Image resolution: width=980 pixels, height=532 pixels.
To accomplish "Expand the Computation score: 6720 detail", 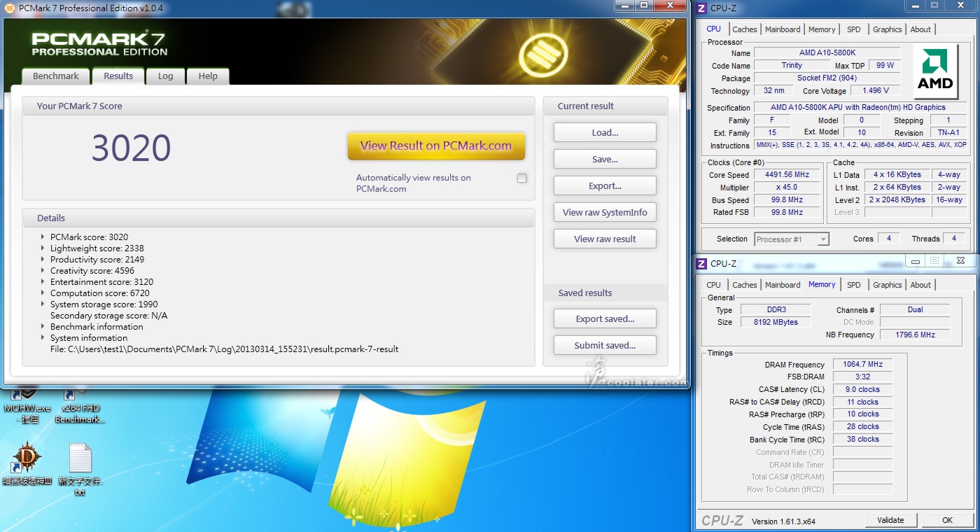I will tap(43, 293).
